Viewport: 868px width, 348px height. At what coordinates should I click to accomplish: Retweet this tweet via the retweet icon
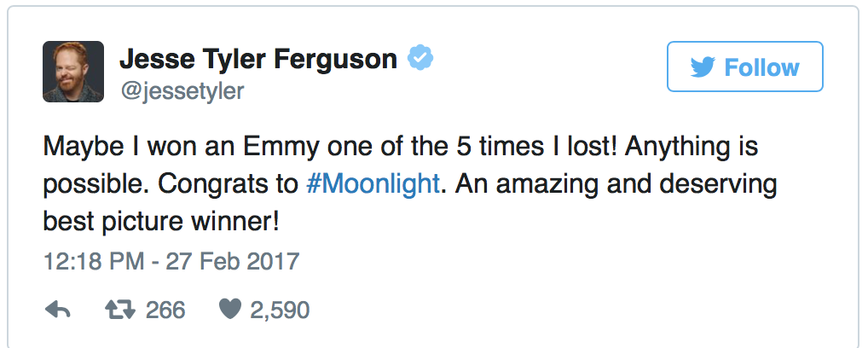(121, 310)
